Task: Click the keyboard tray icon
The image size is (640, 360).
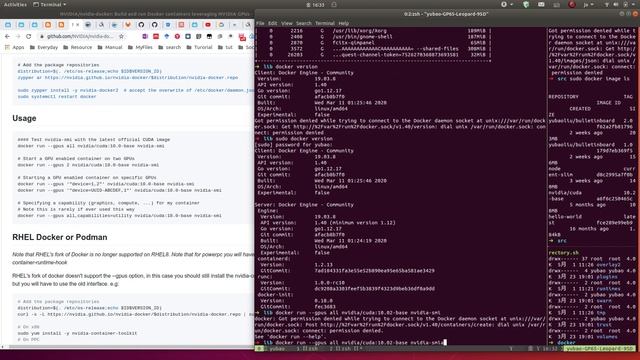Action: [556, 4]
